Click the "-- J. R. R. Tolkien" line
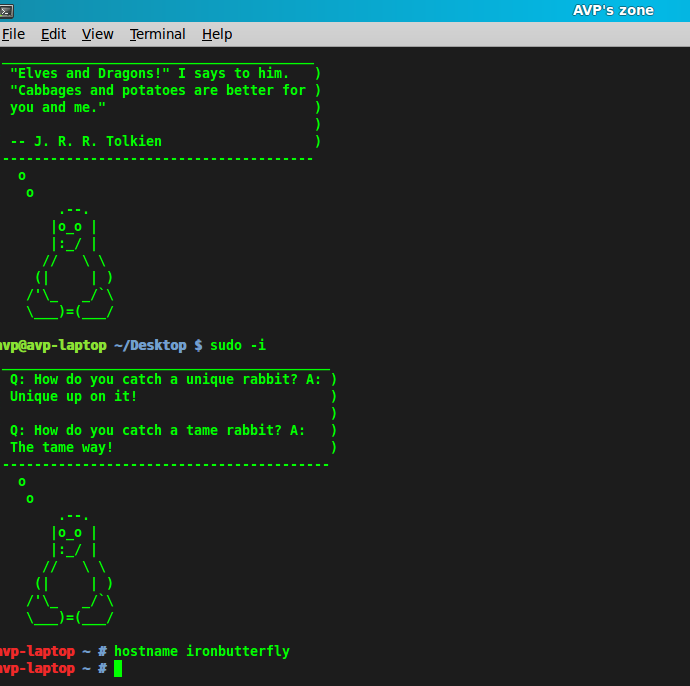The height and width of the screenshot is (686, 690). pos(86,141)
